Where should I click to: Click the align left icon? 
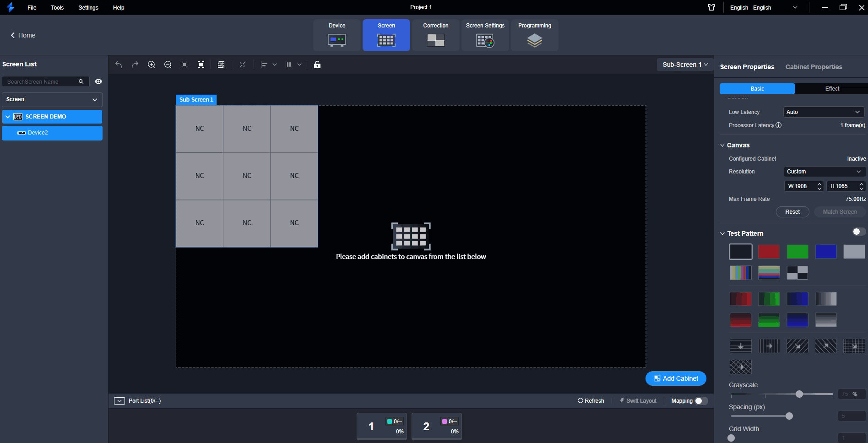pyautogui.click(x=264, y=65)
